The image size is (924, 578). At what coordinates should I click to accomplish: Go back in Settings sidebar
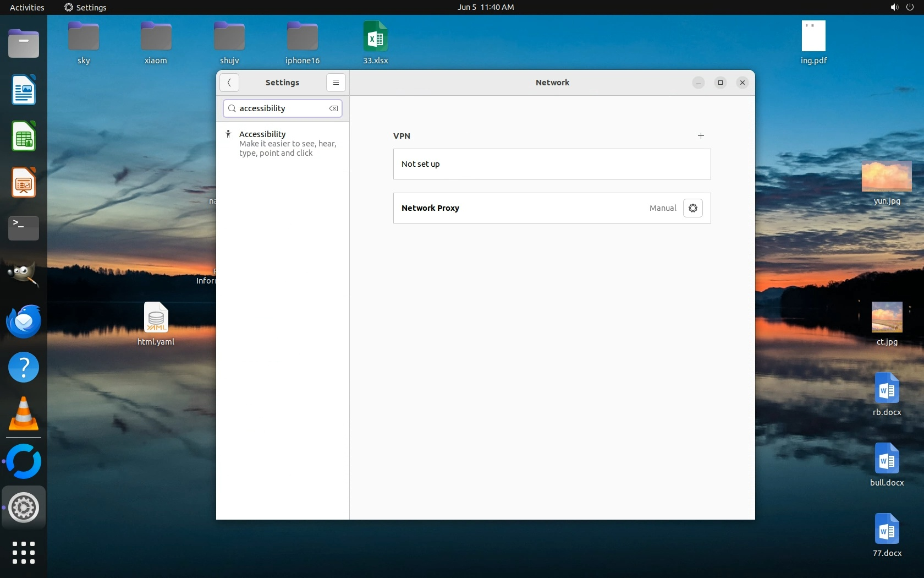pyautogui.click(x=229, y=83)
